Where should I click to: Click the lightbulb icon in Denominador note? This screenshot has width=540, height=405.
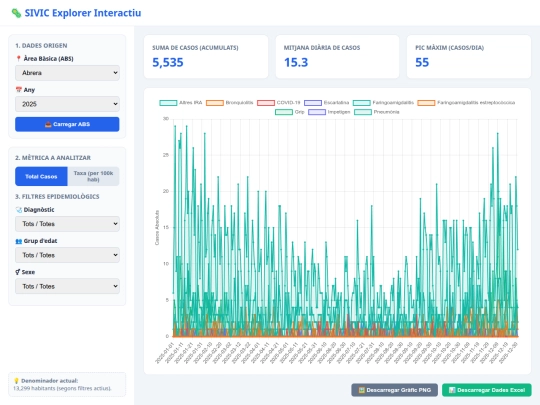[x=16, y=381]
